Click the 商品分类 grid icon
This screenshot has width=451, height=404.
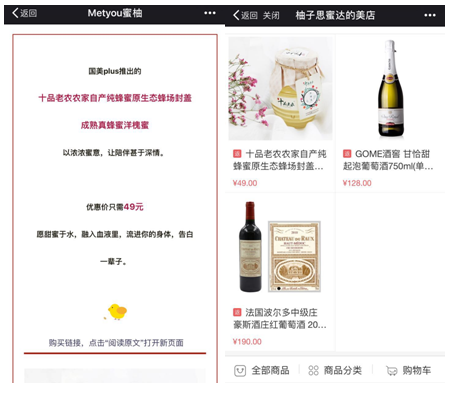(313, 370)
